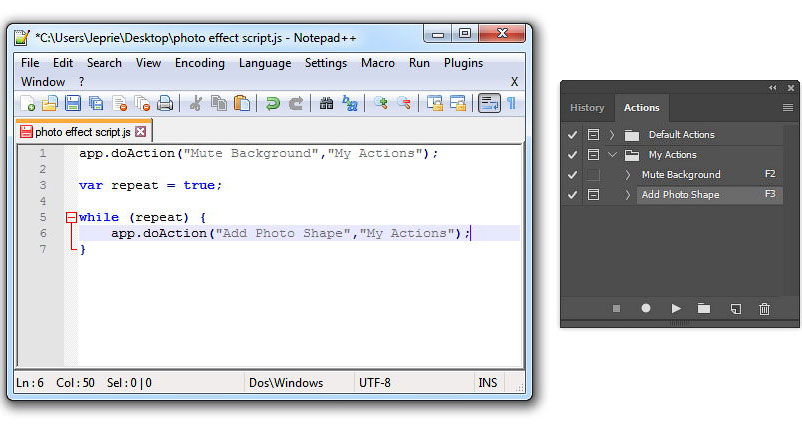The width and height of the screenshot is (802, 433).
Task: Toggle Show all characters pilcrow icon
Action: (x=511, y=103)
